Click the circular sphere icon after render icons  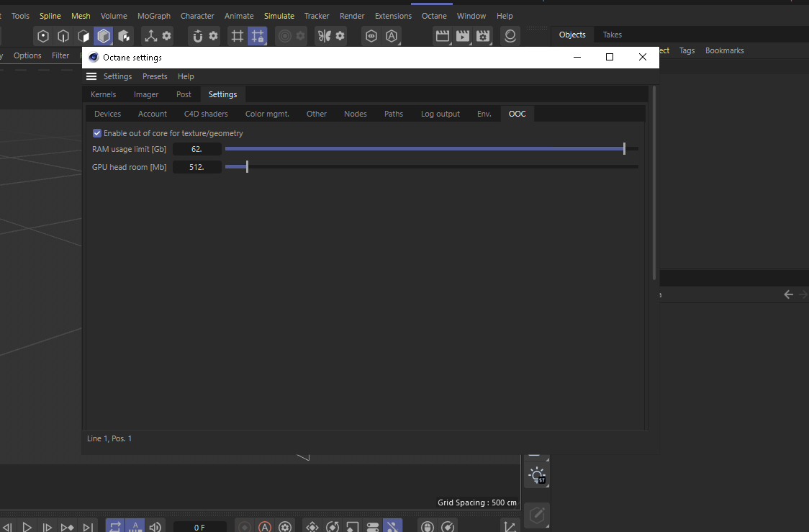tap(510, 36)
